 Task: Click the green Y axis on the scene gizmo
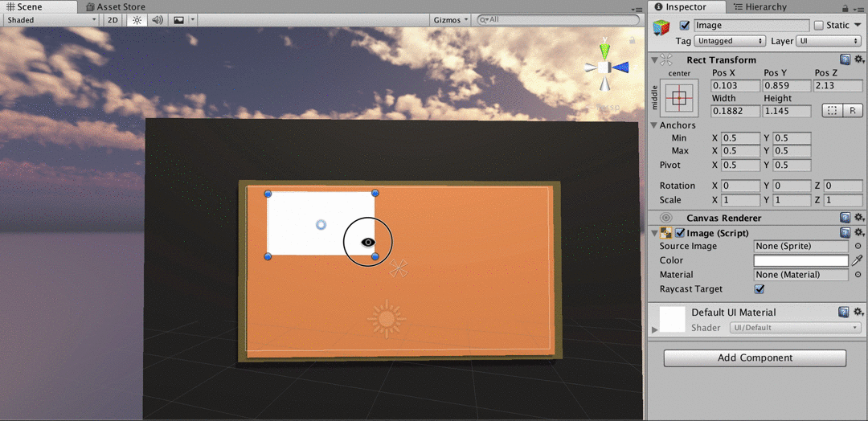(x=604, y=51)
